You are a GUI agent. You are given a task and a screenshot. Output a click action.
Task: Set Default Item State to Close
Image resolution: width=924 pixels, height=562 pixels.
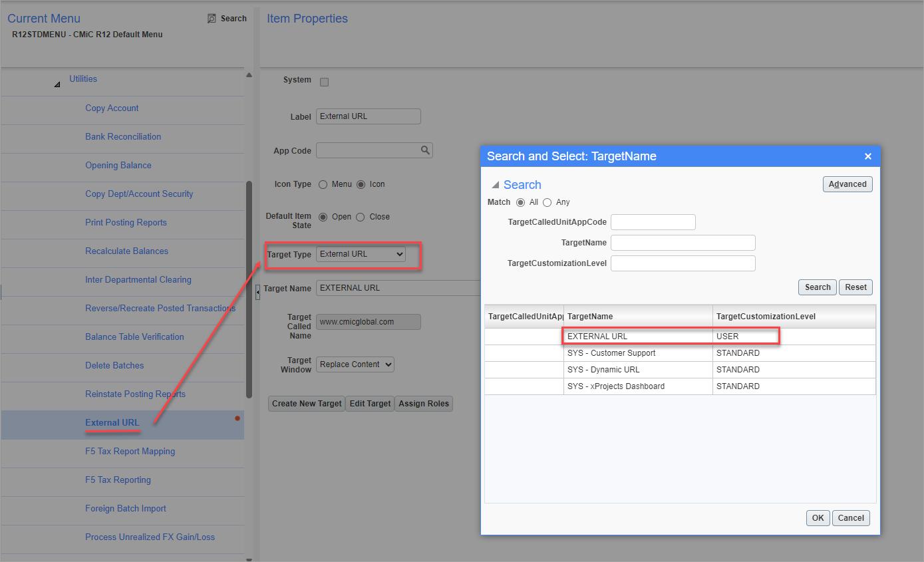pos(360,216)
